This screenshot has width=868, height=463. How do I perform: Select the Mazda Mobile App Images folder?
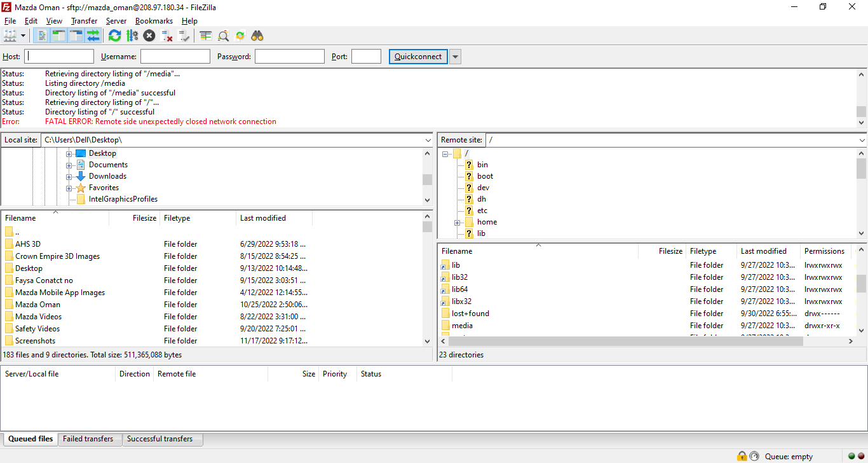click(60, 293)
